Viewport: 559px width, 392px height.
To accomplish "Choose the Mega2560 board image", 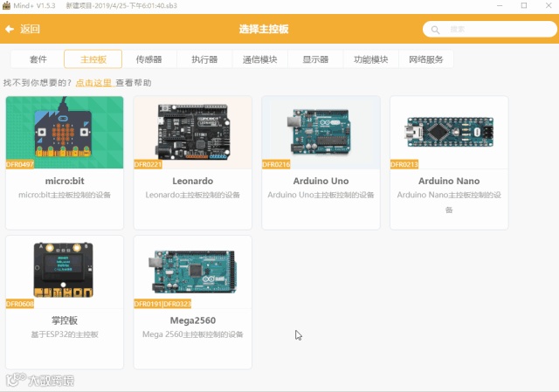I will [x=193, y=272].
